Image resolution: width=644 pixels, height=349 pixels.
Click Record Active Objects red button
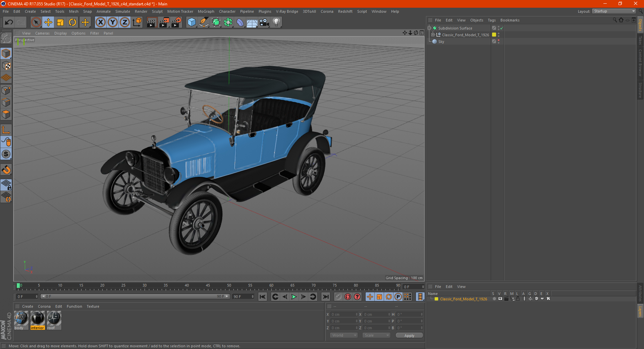tap(338, 297)
